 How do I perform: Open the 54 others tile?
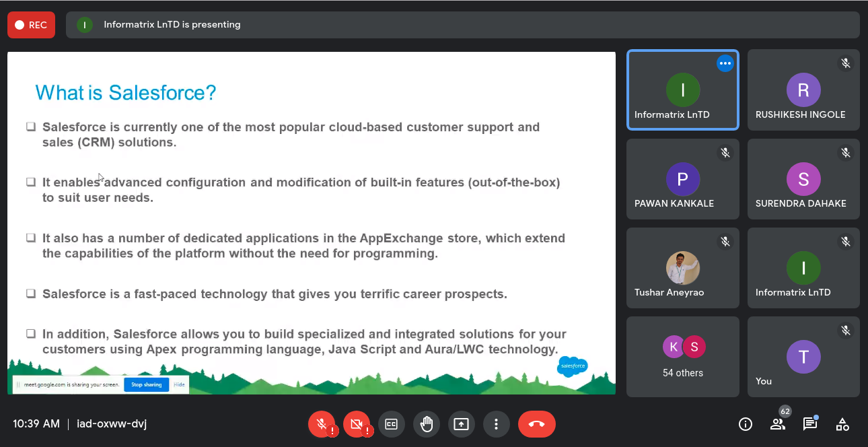[683, 357]
